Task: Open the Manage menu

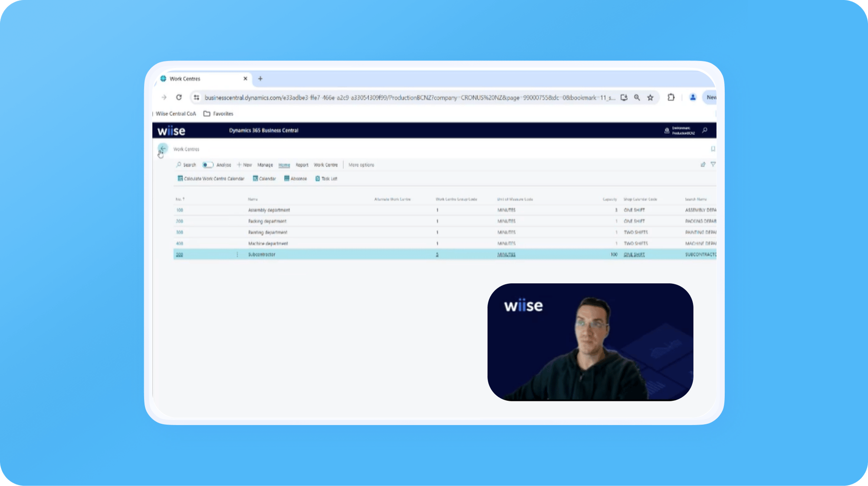Action: (265, 165)
